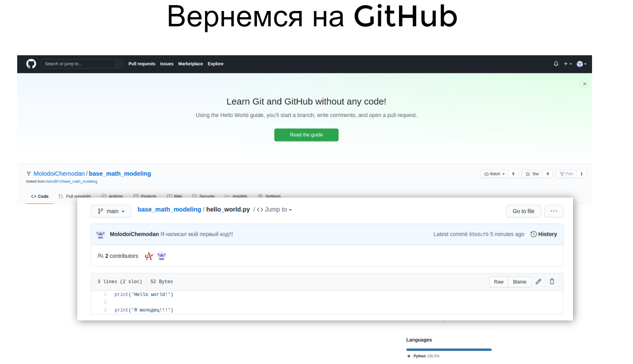Dismiss the Learn Git banner
Image resolution: width=633 pixels, height=364 pixels.
(x=584, y=84)
